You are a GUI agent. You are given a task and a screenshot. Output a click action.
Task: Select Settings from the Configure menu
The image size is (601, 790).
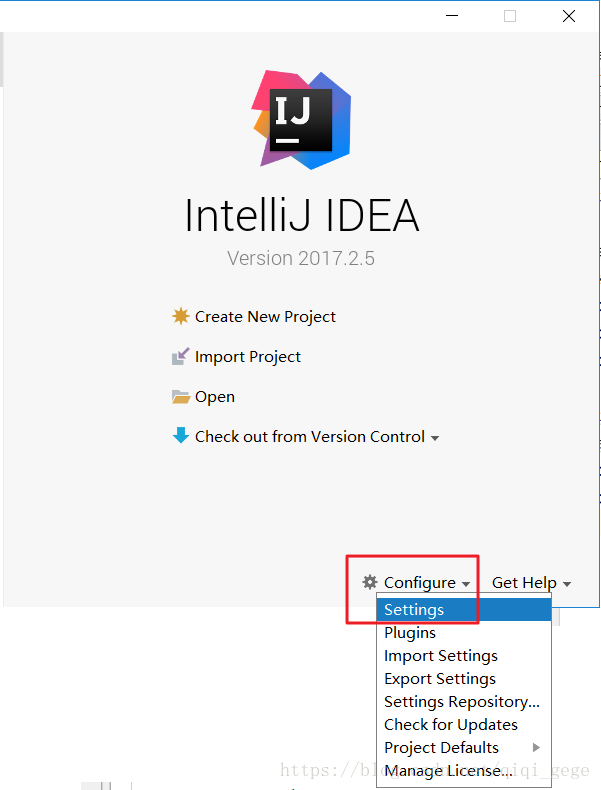[463, 610]
